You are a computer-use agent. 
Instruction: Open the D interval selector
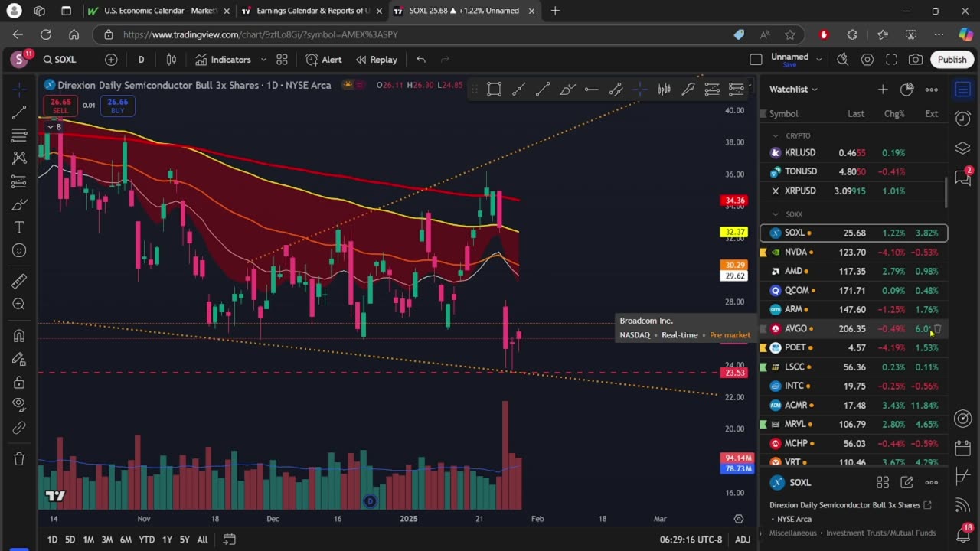(x=141, y=60)
